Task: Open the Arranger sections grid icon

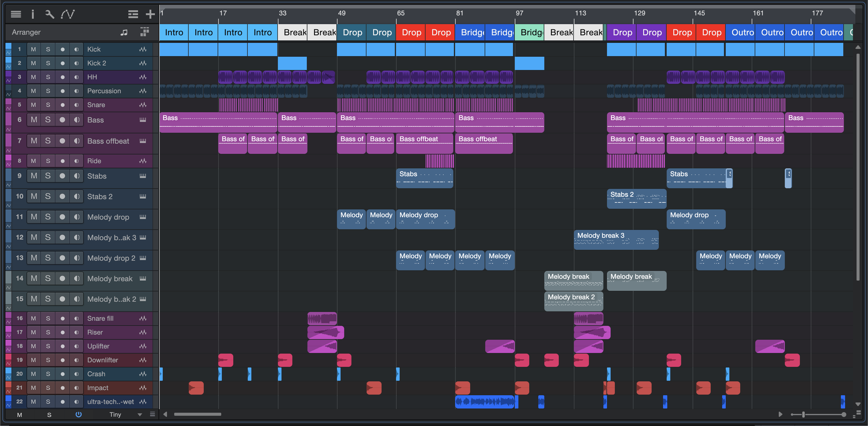Action: pos(145,32)
